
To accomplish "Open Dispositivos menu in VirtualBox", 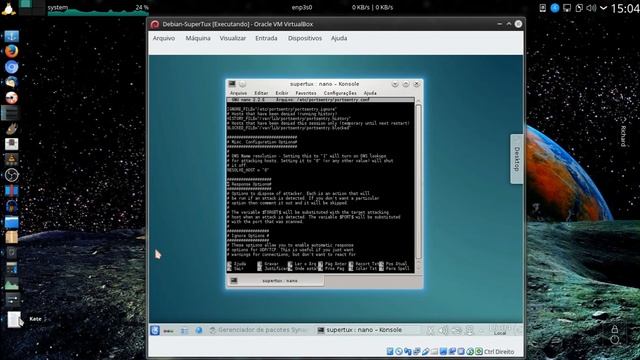I will tap(305, 38).
